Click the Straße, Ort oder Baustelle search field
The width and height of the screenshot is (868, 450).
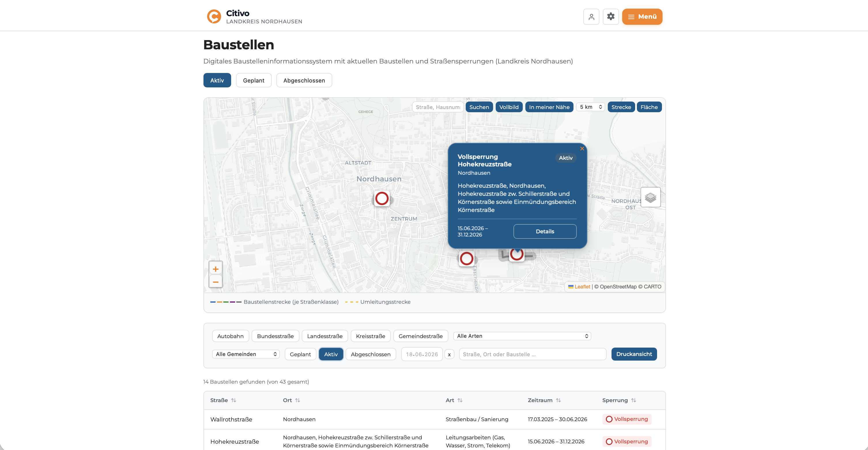[x=532, y=354]
